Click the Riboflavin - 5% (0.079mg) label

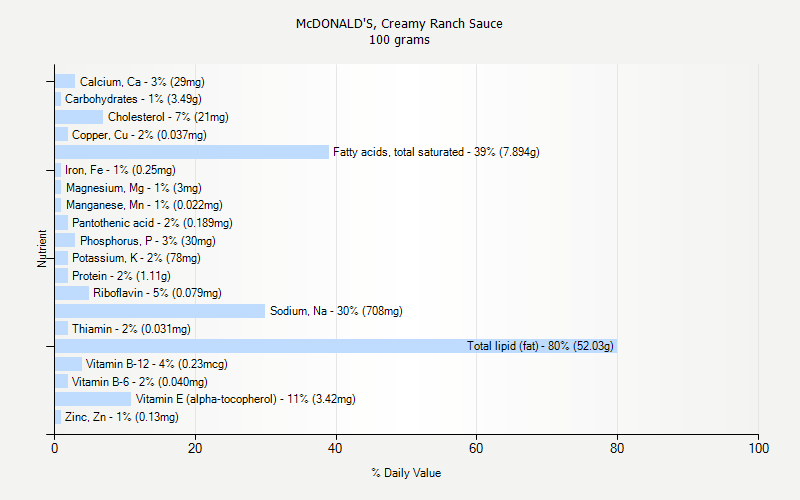point(157,293)
